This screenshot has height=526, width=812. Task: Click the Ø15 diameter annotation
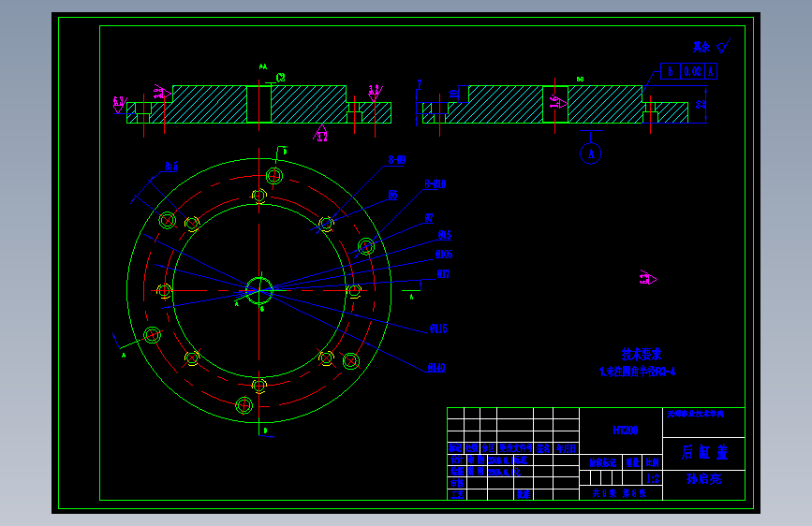point(444,235)
